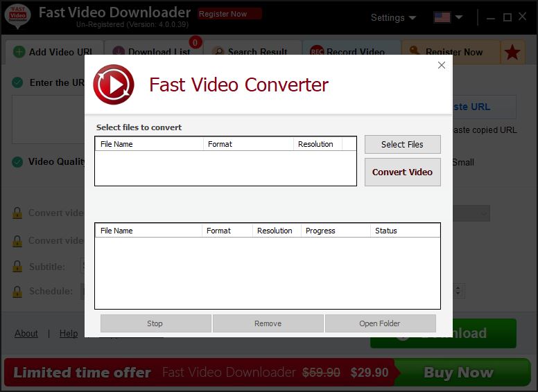Click the Stop button
538x392 pixels.
pyautogui.click(x=156, y=323)
